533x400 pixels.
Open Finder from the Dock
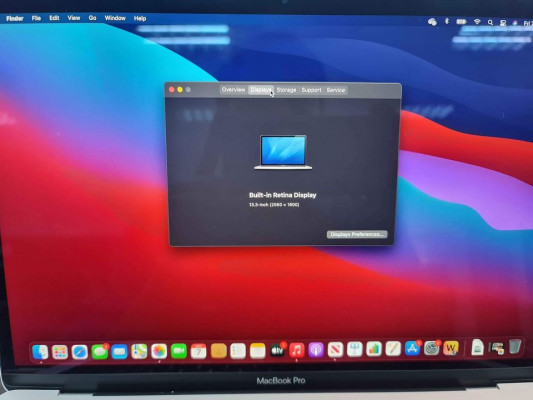point(40,352)
